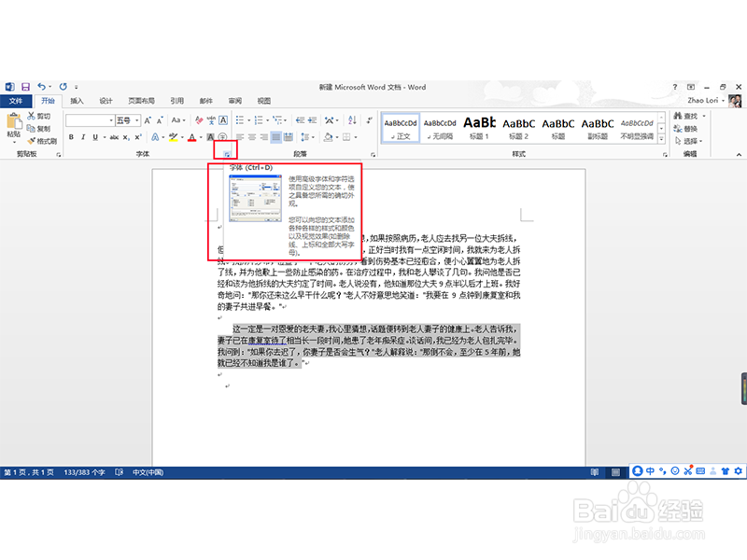Open the font size dropdown
This screenshot has height=560, width=747.
(x=134, y=119)
